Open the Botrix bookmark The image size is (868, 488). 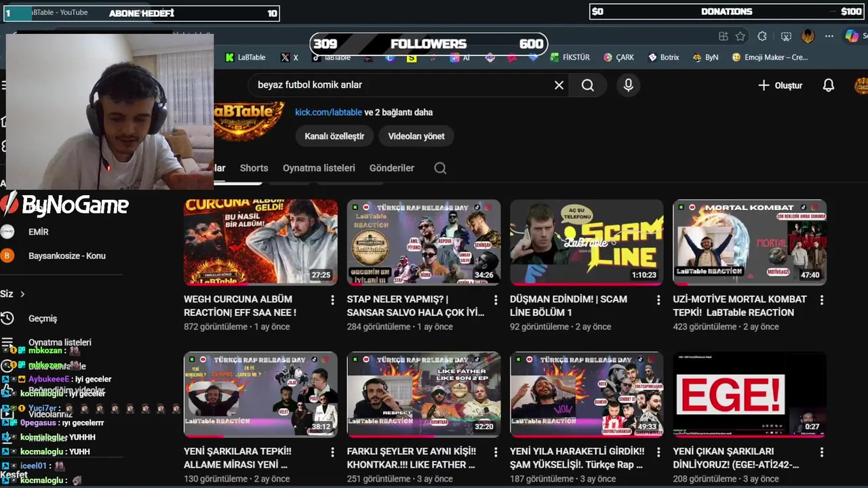click(x=663, y=58)
